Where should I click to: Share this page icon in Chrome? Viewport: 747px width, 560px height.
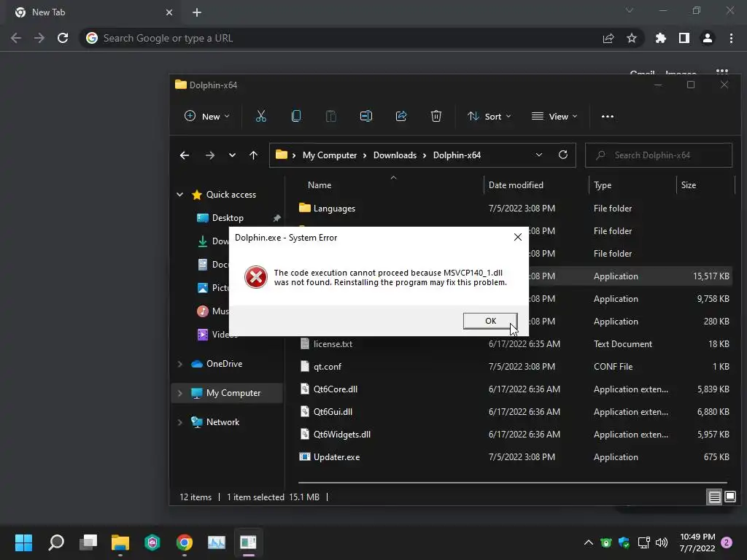[x=608, y=38]
